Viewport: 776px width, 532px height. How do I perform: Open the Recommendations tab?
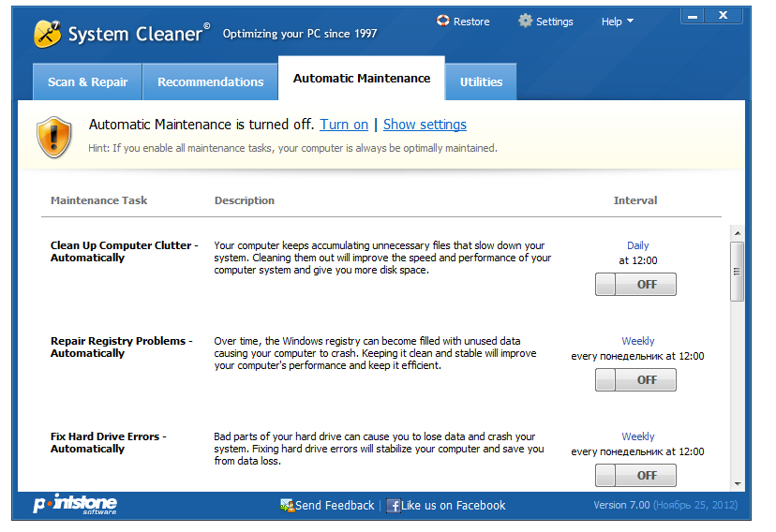[210, 81]
